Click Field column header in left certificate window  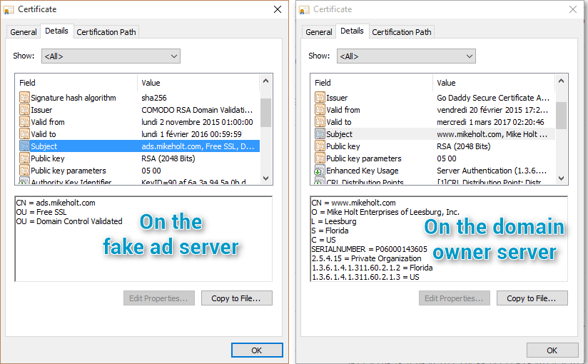[x=76, y=83]
